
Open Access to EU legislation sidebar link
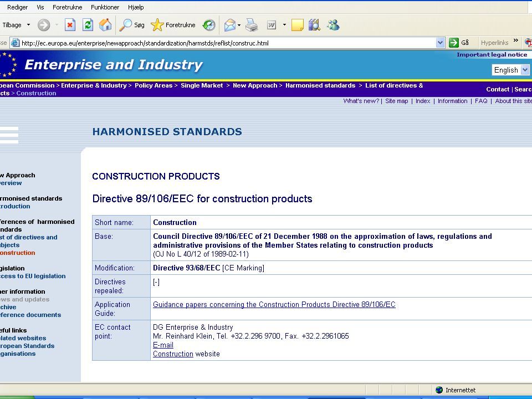[33, 276]
